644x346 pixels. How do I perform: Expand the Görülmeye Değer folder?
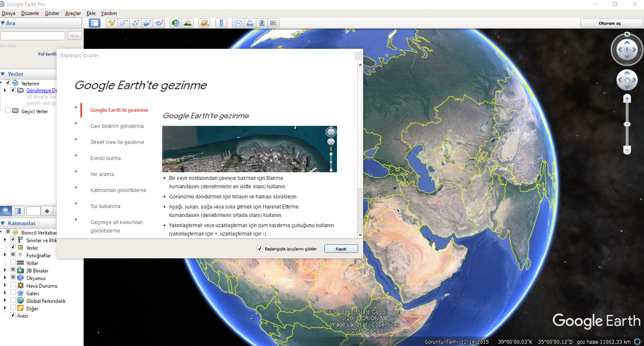[x=5, y=90]
